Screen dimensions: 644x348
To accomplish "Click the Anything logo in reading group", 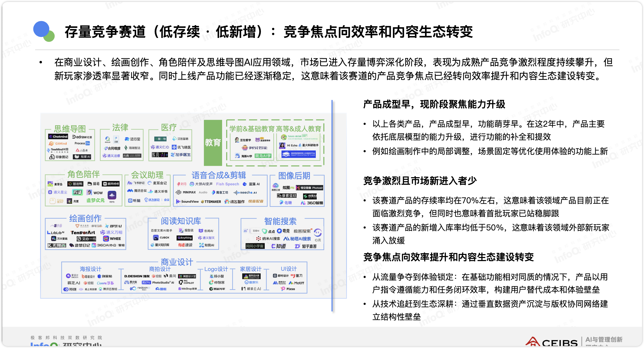I will [x=184, y=238].
